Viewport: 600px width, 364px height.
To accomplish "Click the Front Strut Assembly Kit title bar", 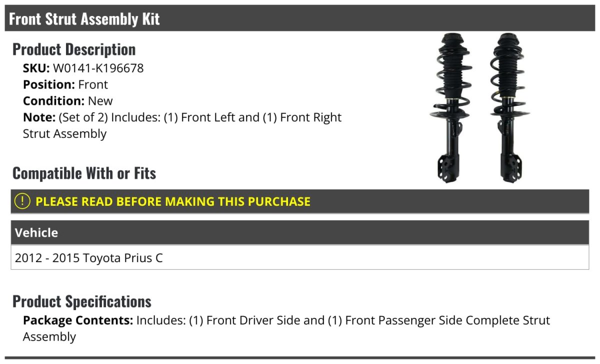I will click(84, 19).
